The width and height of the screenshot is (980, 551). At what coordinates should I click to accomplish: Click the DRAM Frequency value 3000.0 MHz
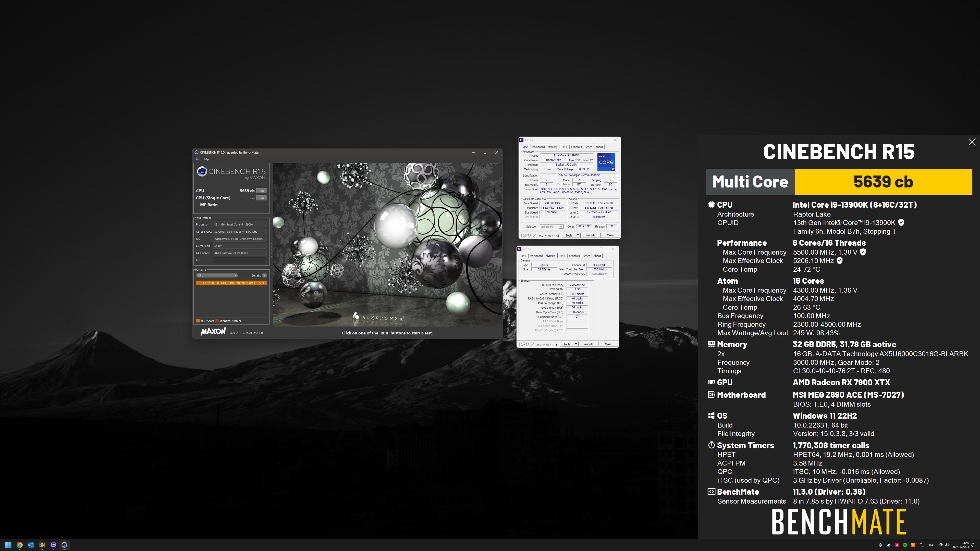(x=577, y=285)
